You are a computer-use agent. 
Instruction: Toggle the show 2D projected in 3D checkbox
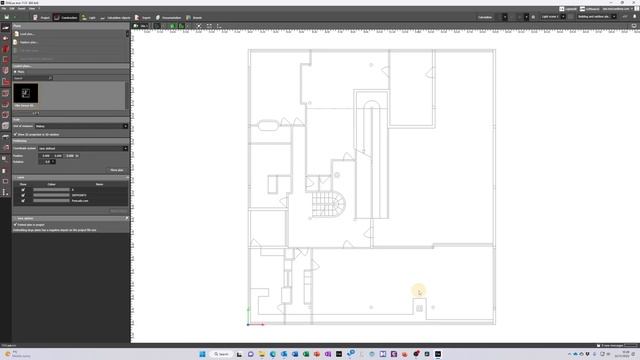tap(16, 134)
